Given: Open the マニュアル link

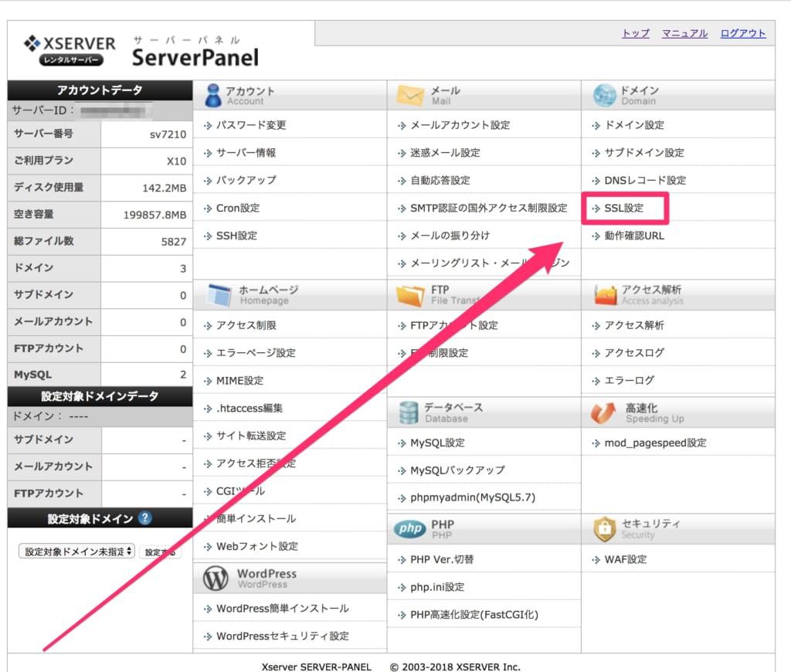Looking at the screenshot, I should click(684, 33).
